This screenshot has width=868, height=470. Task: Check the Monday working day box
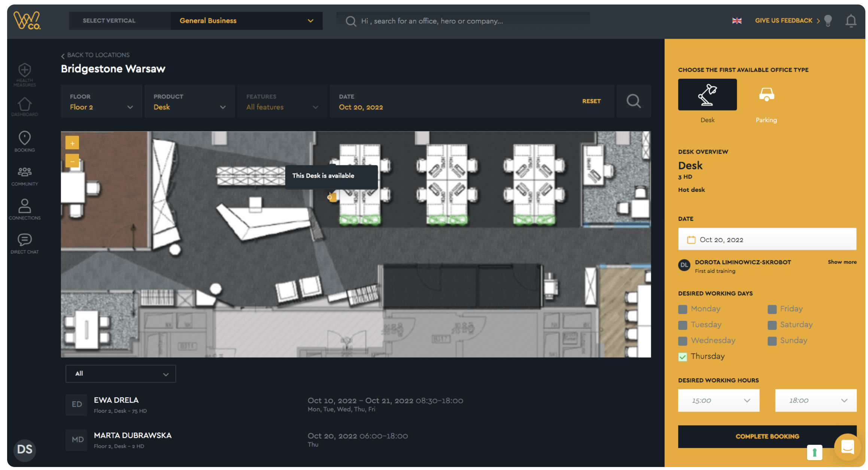(x=682, y=309)
